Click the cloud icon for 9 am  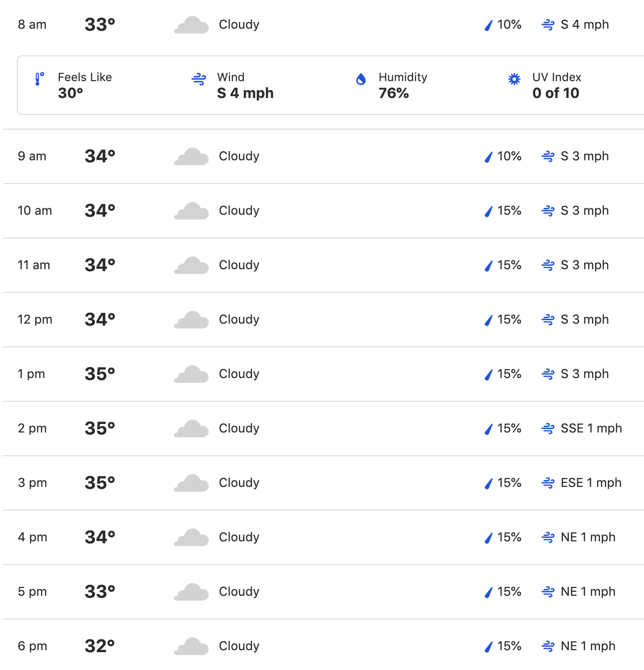click(191, 156)
